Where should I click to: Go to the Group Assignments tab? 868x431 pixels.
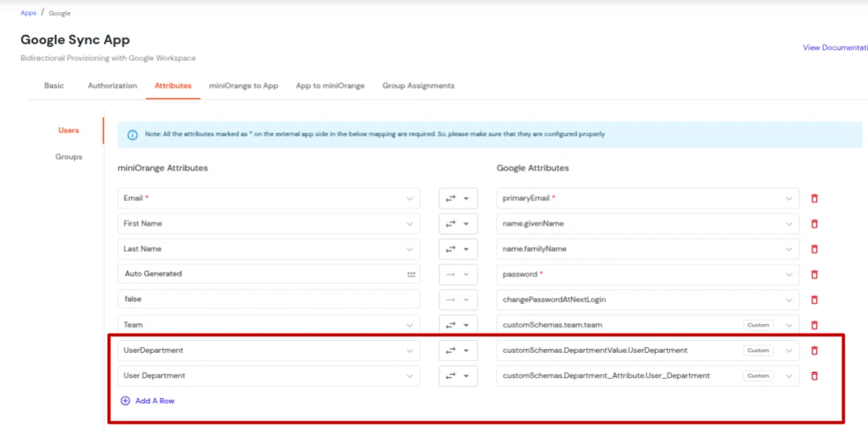pyautogui.click(x=418, y=86)
